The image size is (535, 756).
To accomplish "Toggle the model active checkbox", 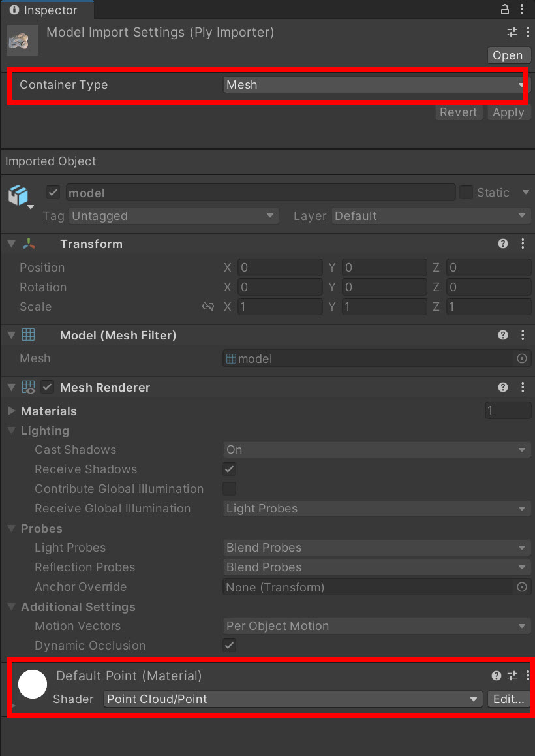I will coord(53,193).
